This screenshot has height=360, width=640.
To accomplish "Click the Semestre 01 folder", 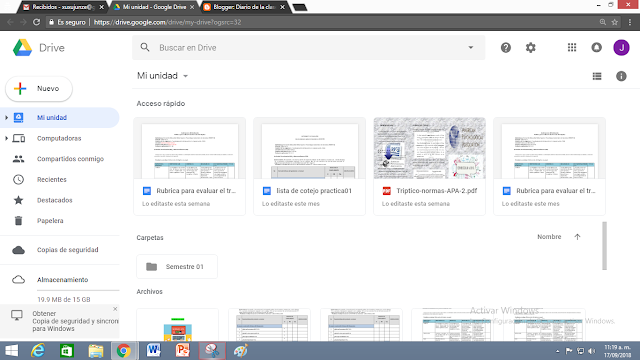I will [177, 267].
